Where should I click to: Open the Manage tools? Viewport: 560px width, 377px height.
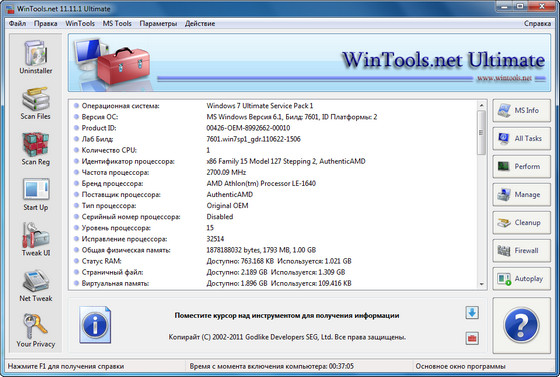tap(521, 195)
